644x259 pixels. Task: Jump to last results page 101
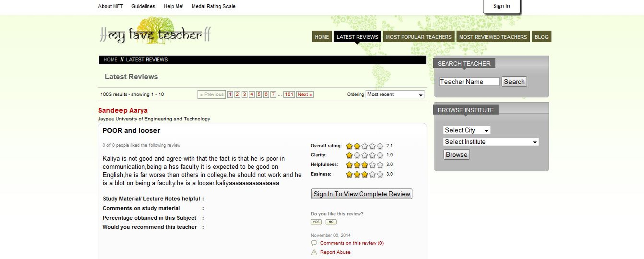pos(289,94)
